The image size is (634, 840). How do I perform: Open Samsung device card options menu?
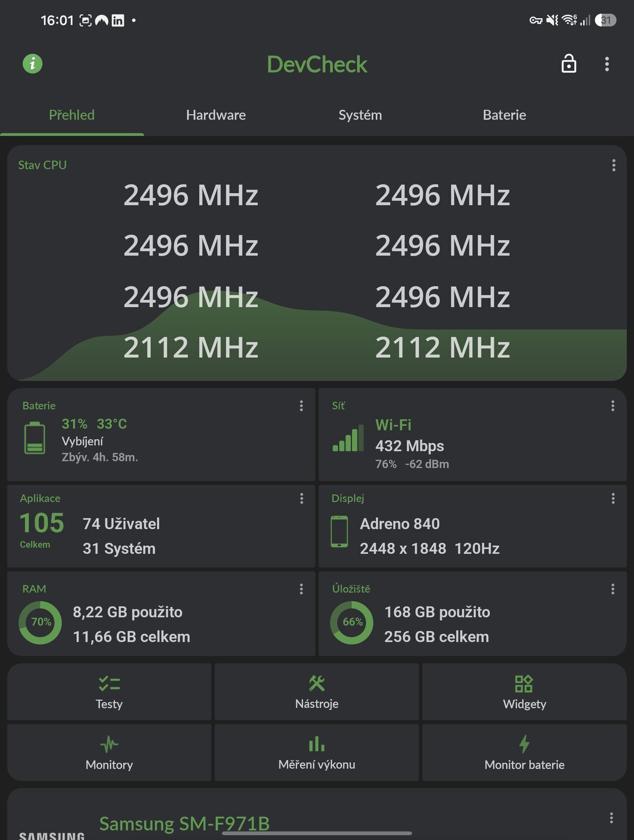611,818
